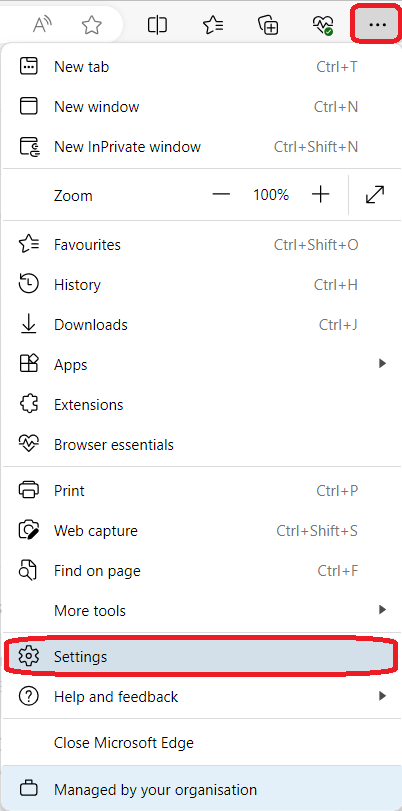Decrease zoom with the minus button
Image resolution: width=402 pixels, height=811 pixels.
pos(221,195)
